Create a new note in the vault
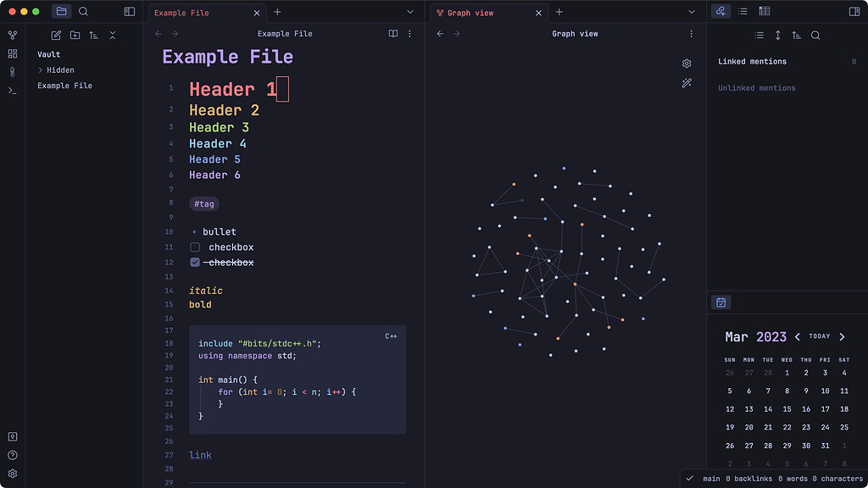This screenshot has height=488, width=868. [x=56, y=35]
